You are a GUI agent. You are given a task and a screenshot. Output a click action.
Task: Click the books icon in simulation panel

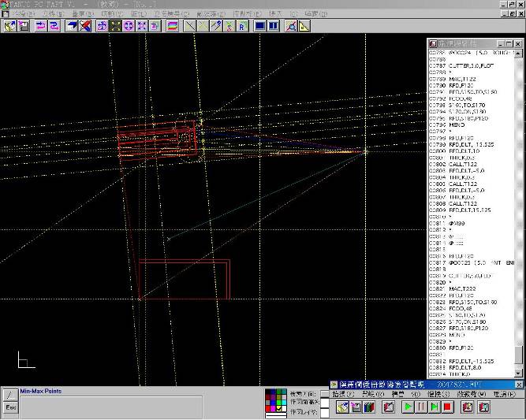(x=368, y=407)
